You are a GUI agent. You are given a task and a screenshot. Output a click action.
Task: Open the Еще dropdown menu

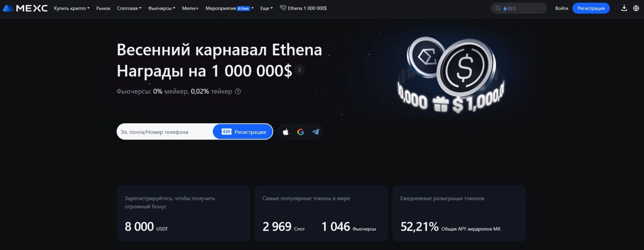pyautogui.click(x=266, y=8)
